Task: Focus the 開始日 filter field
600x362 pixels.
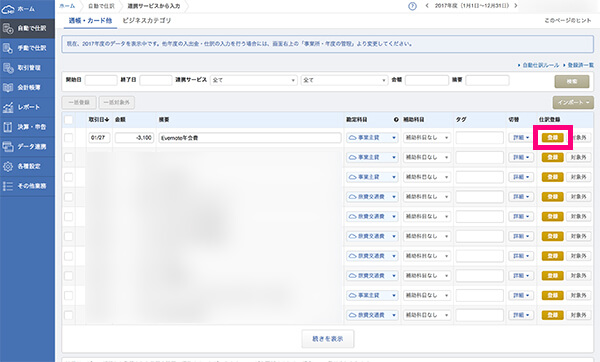Action: [x=101, y=80]
